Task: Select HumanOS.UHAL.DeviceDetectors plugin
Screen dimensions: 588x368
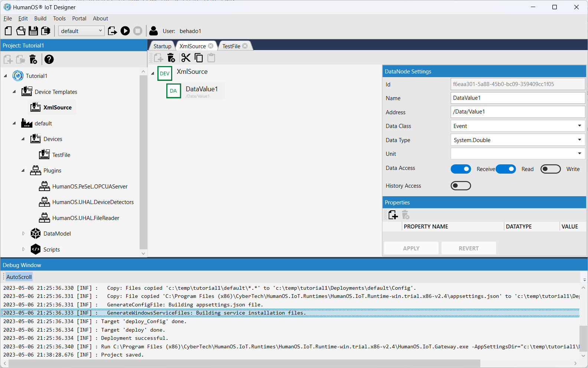Action: coord(93,202)
